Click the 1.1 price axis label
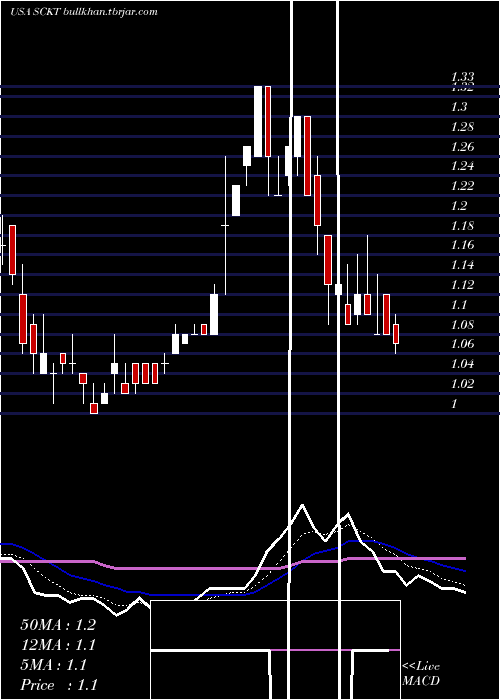The width and height of the screenshot is (500, 700). [459, 304]
